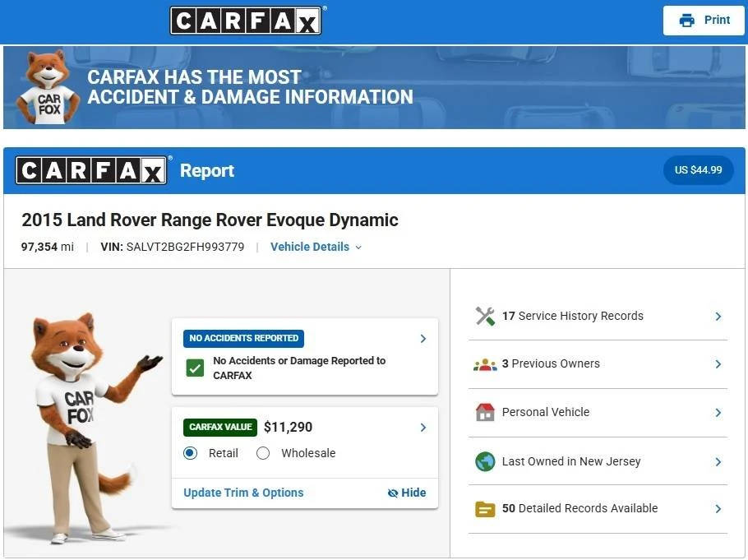Image resolution: width=748 pixels, height=560 pixels.
Task: Open Last Owned in New Jersey row
Action: [x=598, y=461]
